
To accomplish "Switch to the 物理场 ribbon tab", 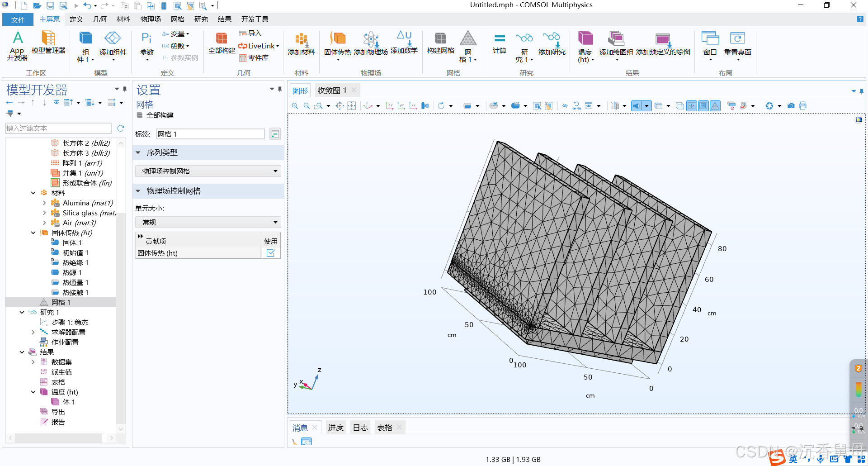I will coord(151,19).
